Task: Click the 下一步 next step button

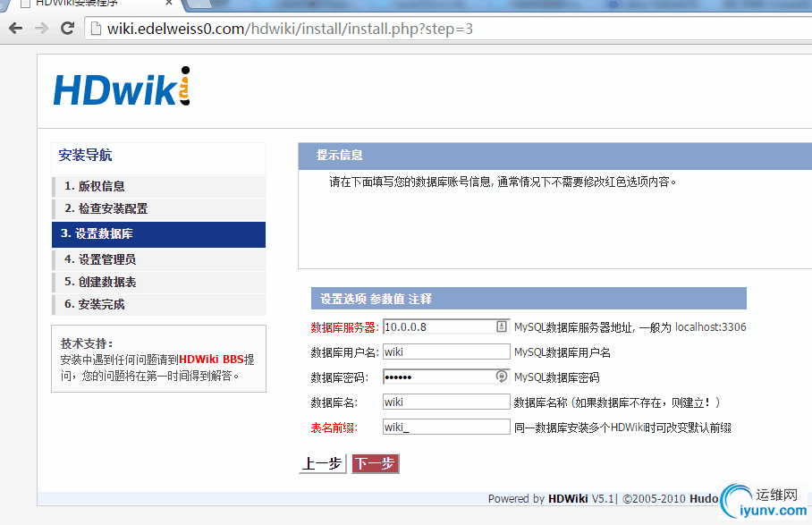Action: point(376,463)
